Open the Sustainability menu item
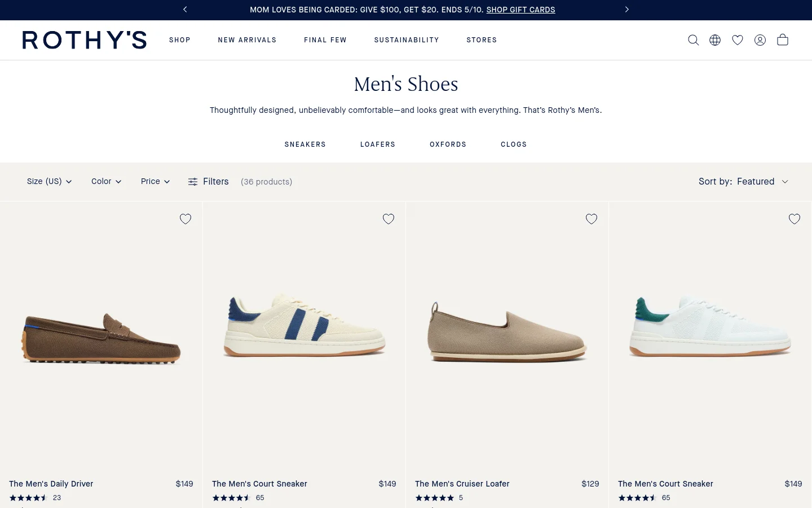Image resolution: width=812 pixels, height=508 pixels. (x=407, y=40)
